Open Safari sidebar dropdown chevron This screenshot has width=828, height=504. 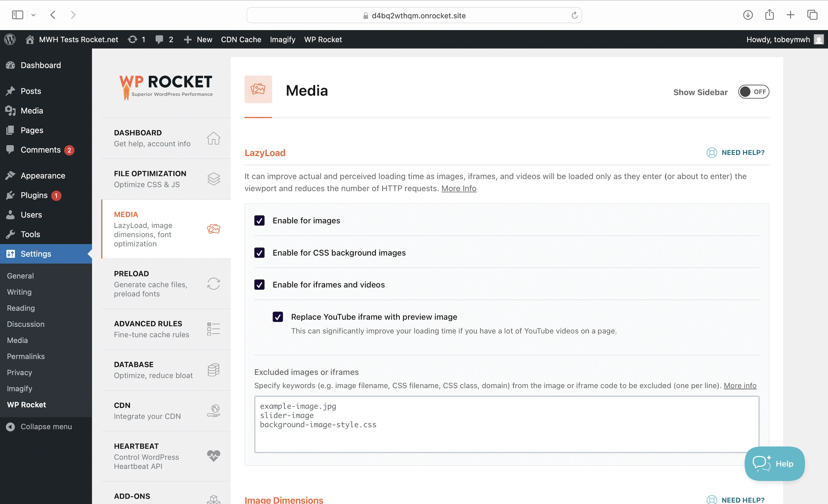33,15
